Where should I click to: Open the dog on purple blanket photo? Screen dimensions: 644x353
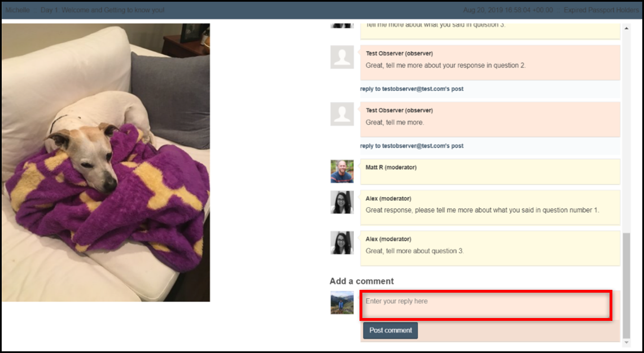pos(106,162)
